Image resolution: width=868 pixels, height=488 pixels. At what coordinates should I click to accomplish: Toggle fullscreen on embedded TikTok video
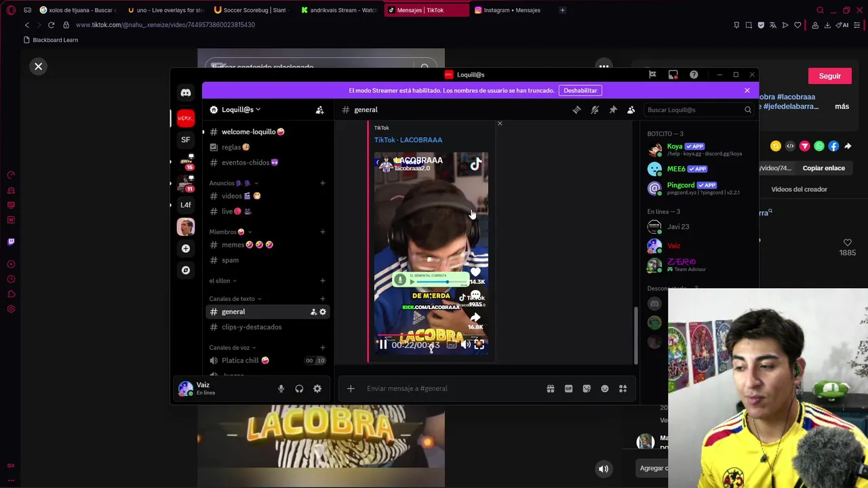[479, 344]
